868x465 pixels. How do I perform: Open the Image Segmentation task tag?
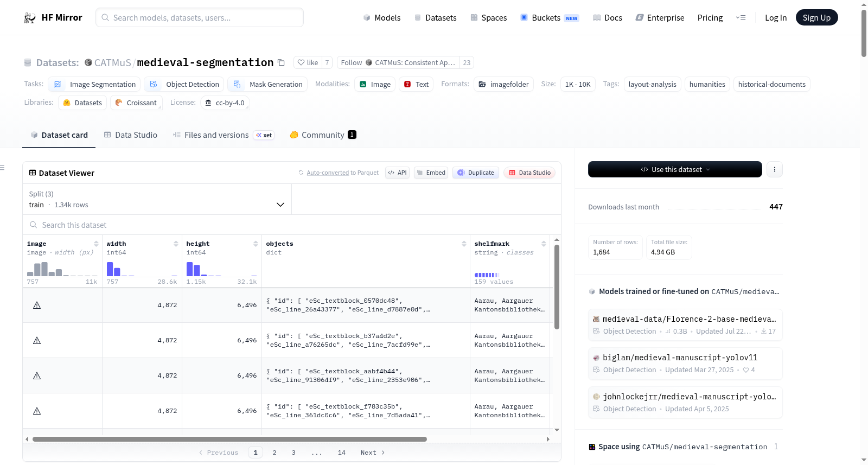coord(94,84)
